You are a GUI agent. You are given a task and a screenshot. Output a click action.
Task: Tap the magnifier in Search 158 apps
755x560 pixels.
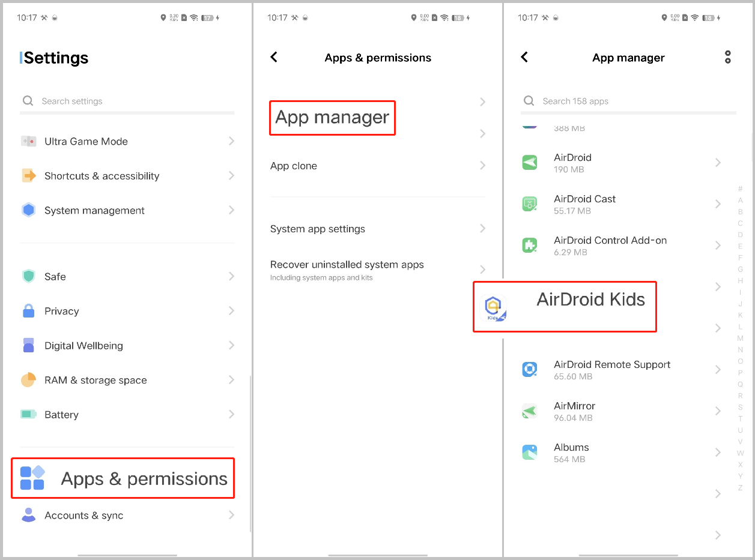(x=529, y=101)
